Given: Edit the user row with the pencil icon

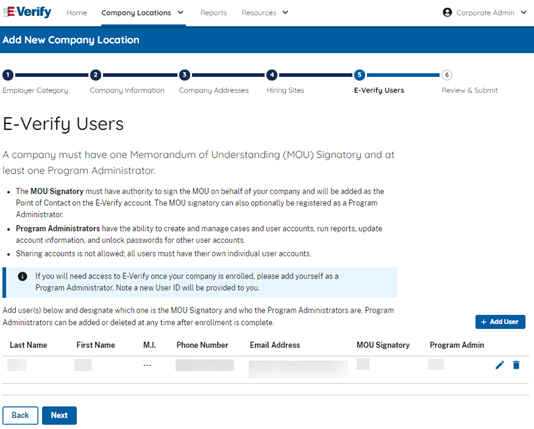Looking at the screenshot, I should click(500, 365).
